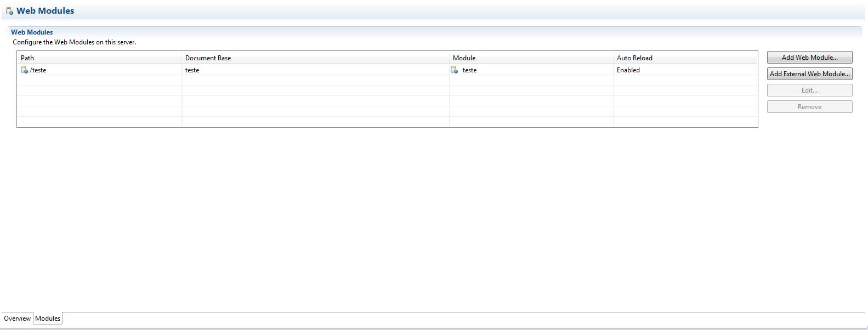This screenshot has width=868, height=330.
Task: Click the Path column header
Action: 27,58
